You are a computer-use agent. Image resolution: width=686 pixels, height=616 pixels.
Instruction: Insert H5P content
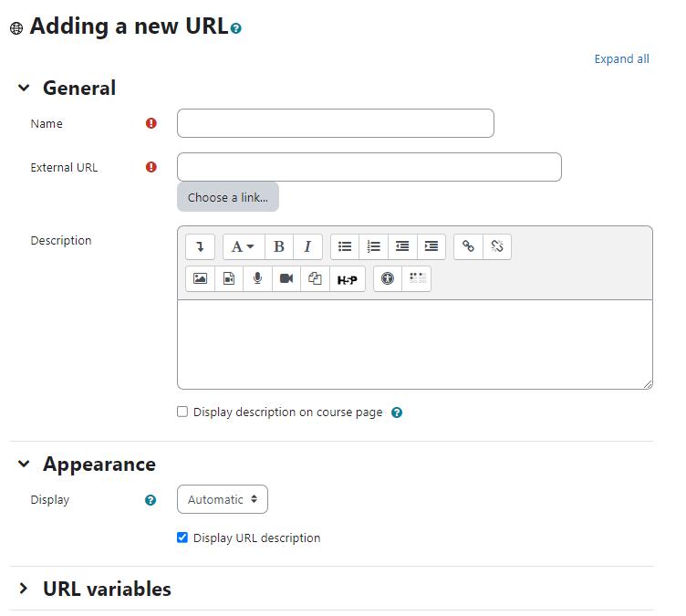point(347,278)
